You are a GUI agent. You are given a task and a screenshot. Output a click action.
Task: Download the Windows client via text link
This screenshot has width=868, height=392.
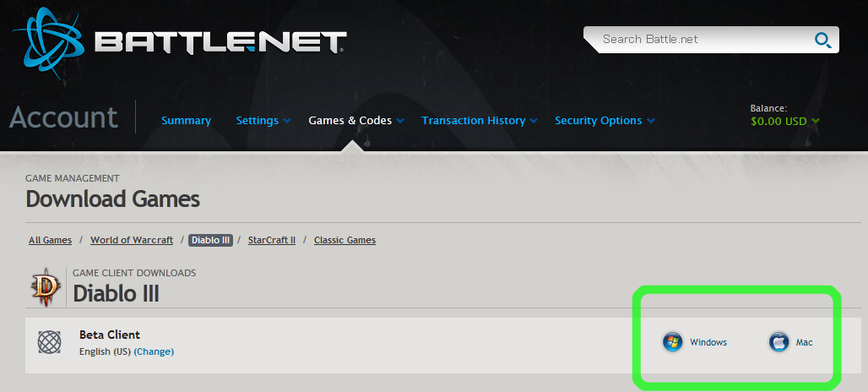708,342
